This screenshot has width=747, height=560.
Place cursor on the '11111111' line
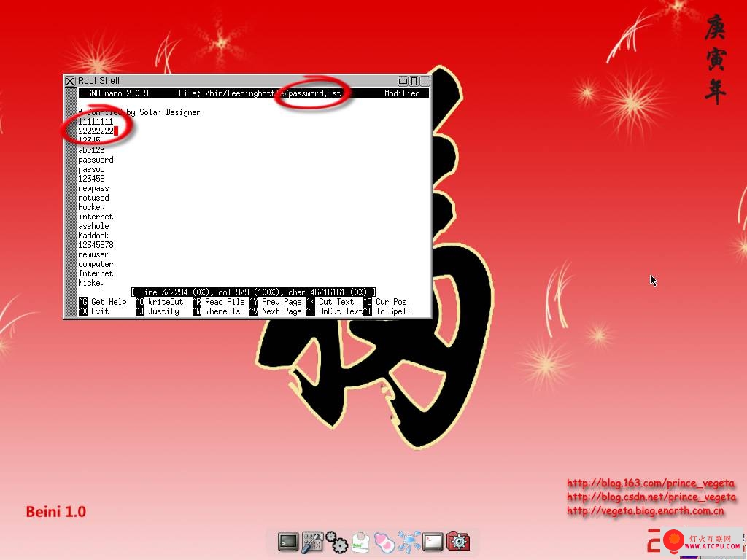96,122
